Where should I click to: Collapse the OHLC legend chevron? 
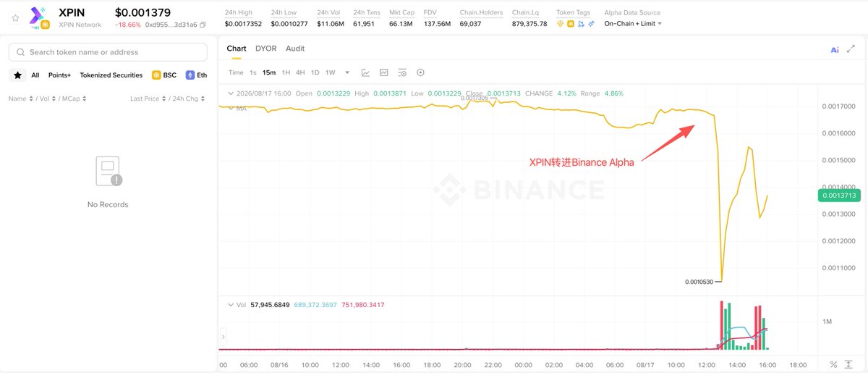[x=231, y=93]
